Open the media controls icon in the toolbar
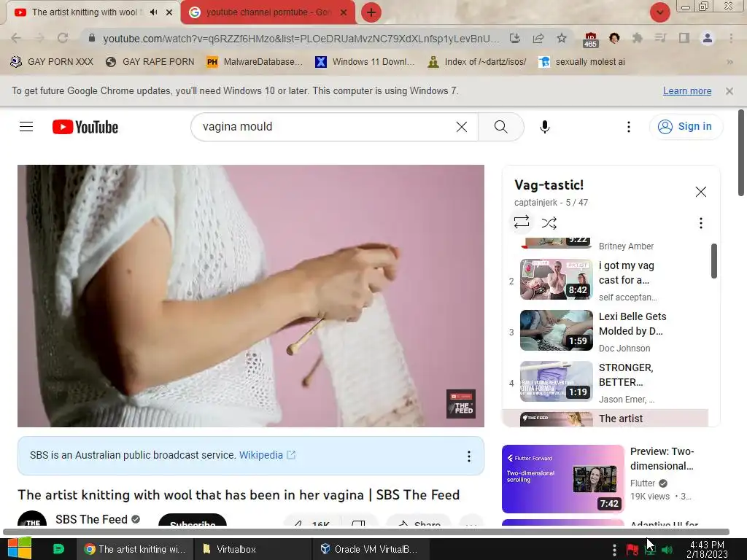The height and width of the screenshot is (560, 747). click(660, 38)
